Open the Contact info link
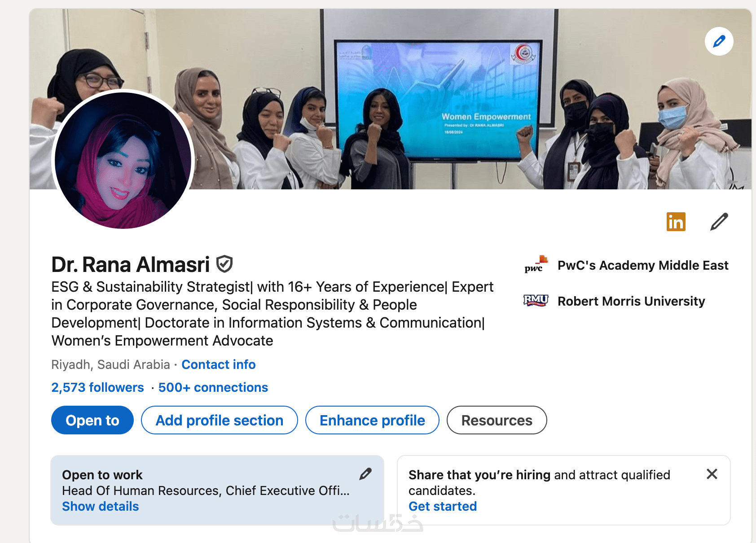Viewport: 756px width, 543px height. 219,364
